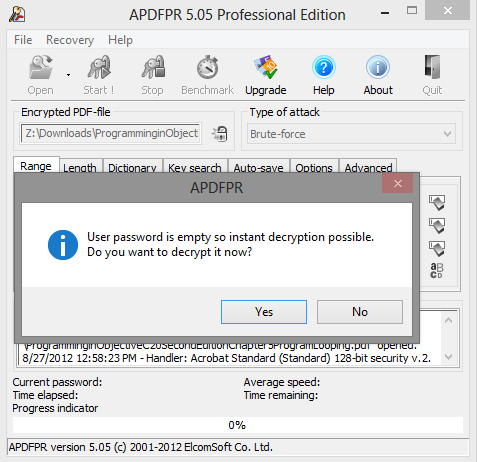Switch to the Advanced tab
The height and width of the screenshot is (462, 477).
[x=368, y=167]
